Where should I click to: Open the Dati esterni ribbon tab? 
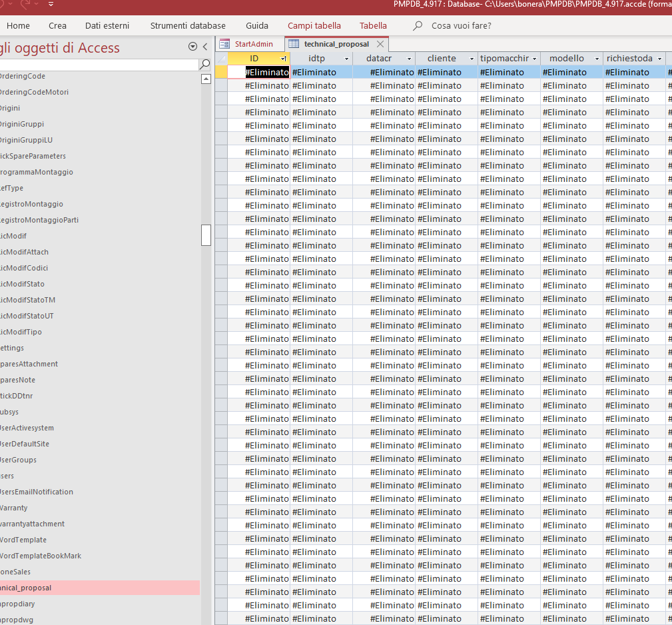[x=107, y=26]
